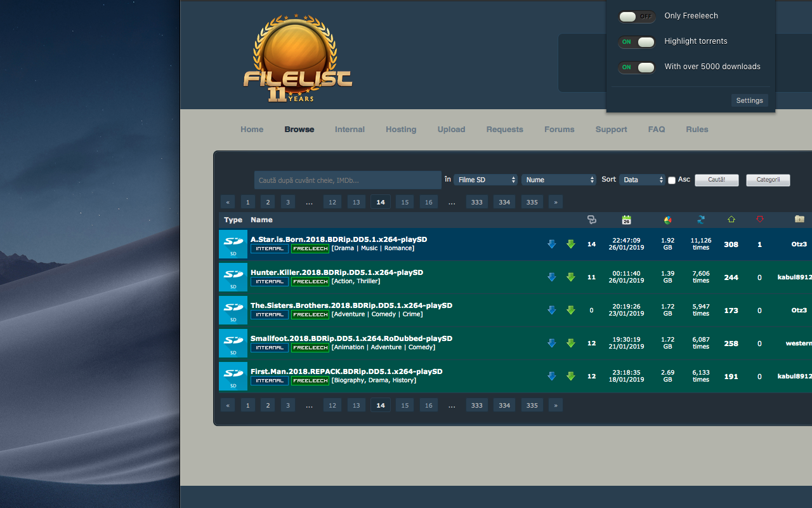Click the SD type icon for First.Man
The image size is (812, 508).
(x=233, y=377)
